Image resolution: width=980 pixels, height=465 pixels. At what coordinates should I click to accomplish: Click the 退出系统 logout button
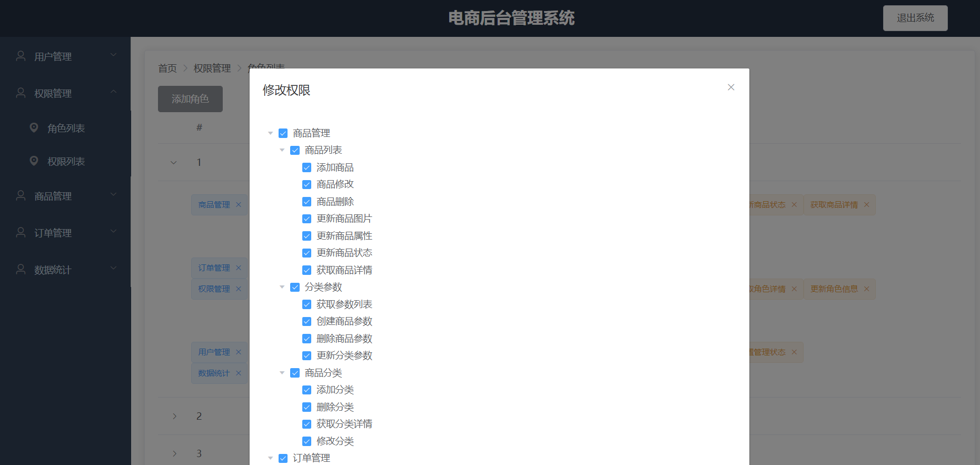click(915, 18)
